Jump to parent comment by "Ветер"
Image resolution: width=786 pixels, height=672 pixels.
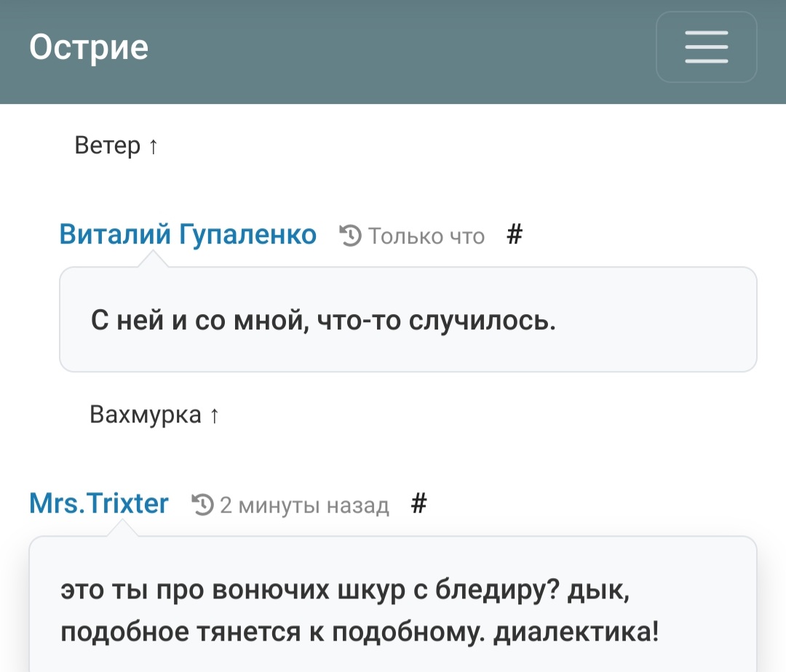pyautogui.click(x=116, y=145)
